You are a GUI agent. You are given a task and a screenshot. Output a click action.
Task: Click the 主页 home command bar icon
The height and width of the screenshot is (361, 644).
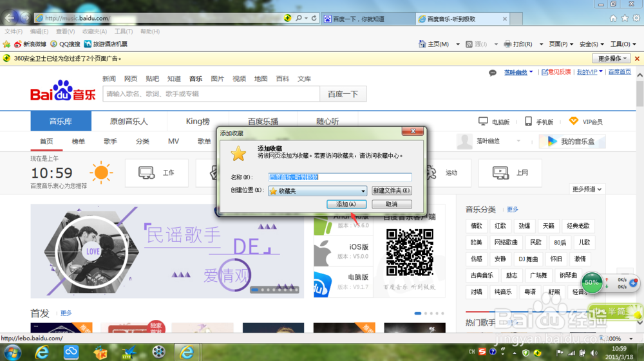(x=422, y=44)
